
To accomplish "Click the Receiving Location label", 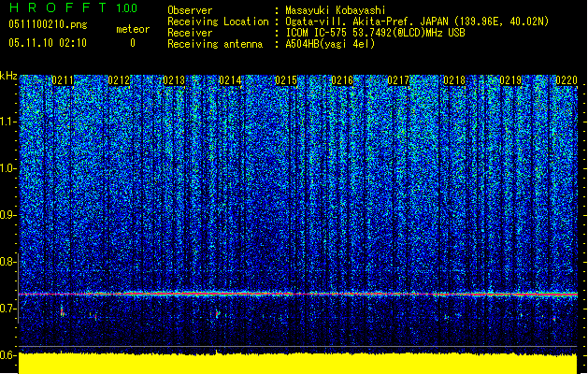I will [218, 22].
